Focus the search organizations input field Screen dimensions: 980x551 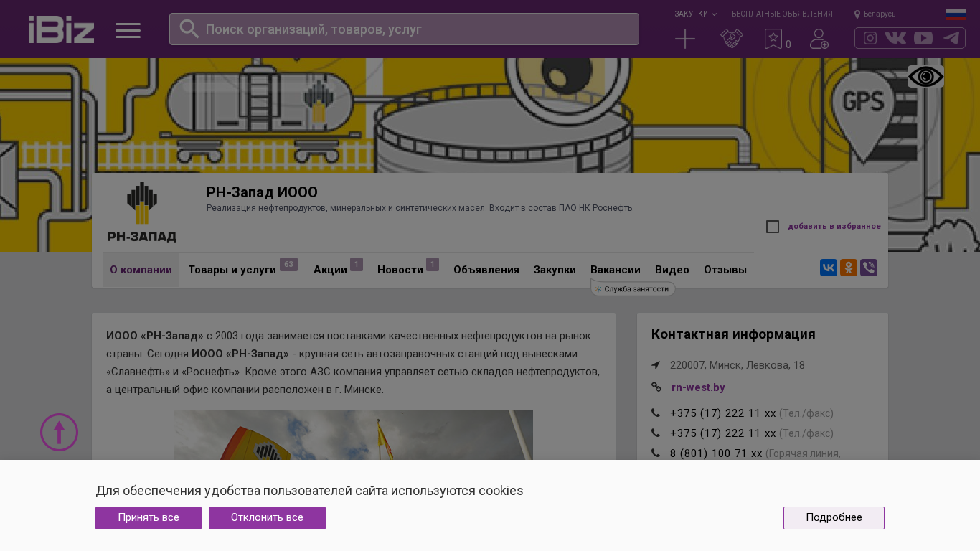coord(404,29)
